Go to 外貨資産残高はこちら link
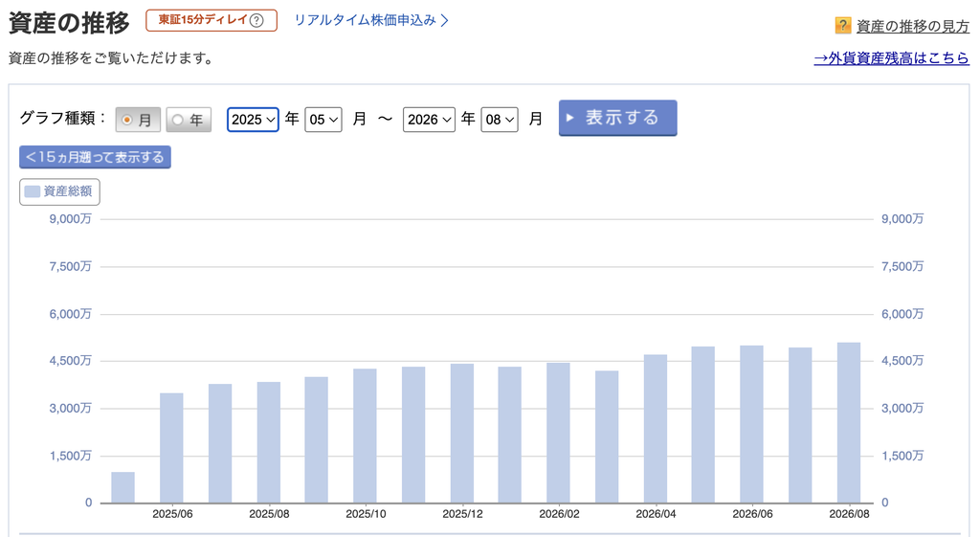The image size is (980, 537). coord(891,58)
